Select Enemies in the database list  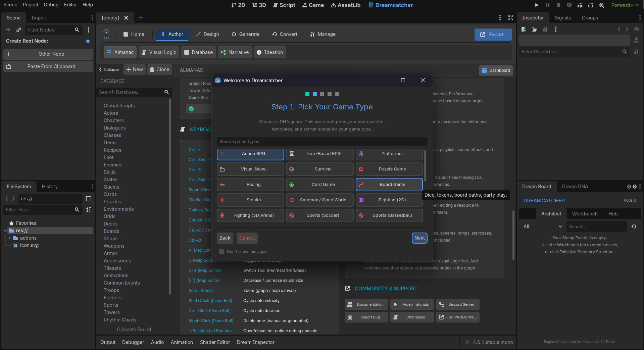tap(113, 165)
